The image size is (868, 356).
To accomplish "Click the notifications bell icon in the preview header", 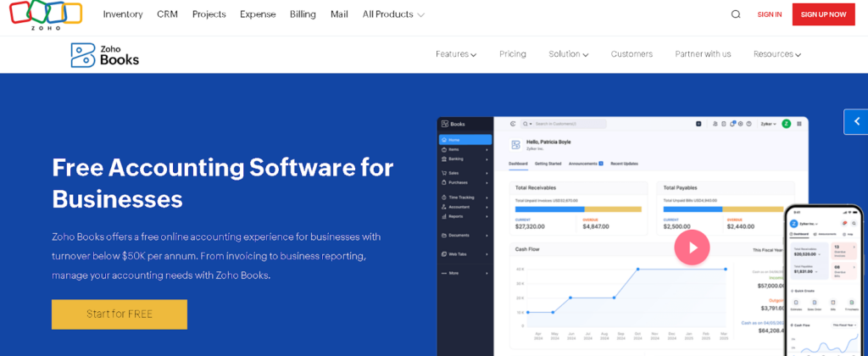I will [x=732, y=124].
